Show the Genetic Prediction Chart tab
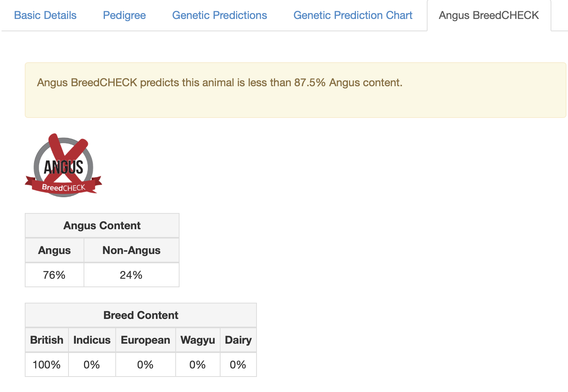This screenshot has width=568, height=392. tap(353, 15)
